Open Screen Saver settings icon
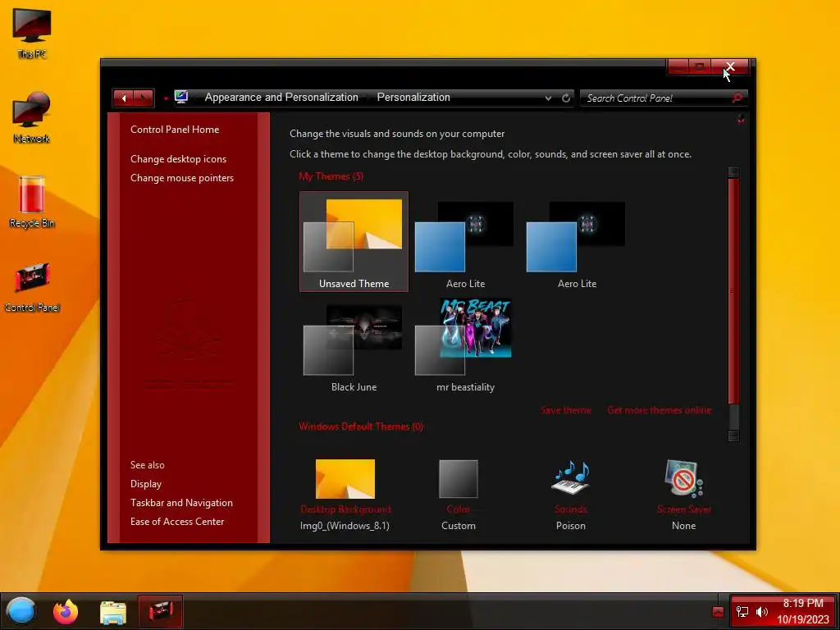This screenshot has width=840, height=630. (684, 478)
